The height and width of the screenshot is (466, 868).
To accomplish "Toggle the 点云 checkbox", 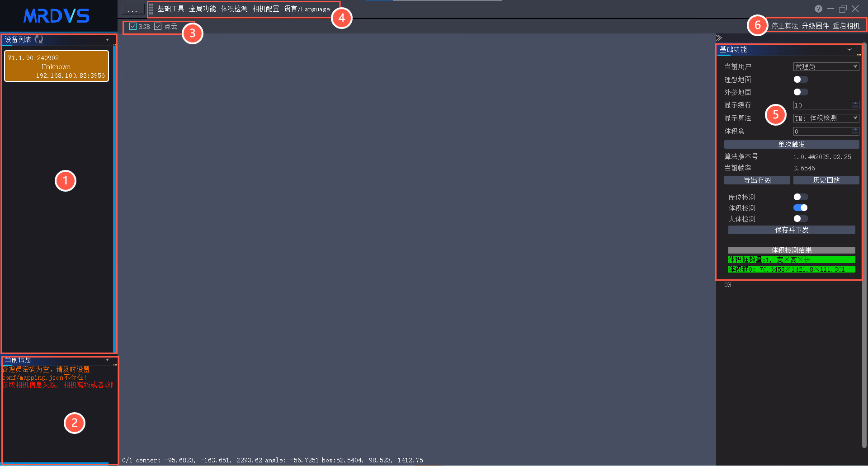I will point(158,26).
